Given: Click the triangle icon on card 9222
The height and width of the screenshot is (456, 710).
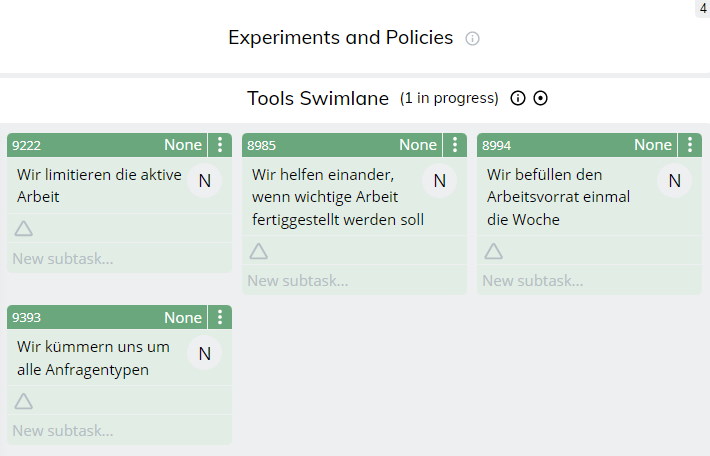Looking at the screenshot, I should click(x=24, y=229).
